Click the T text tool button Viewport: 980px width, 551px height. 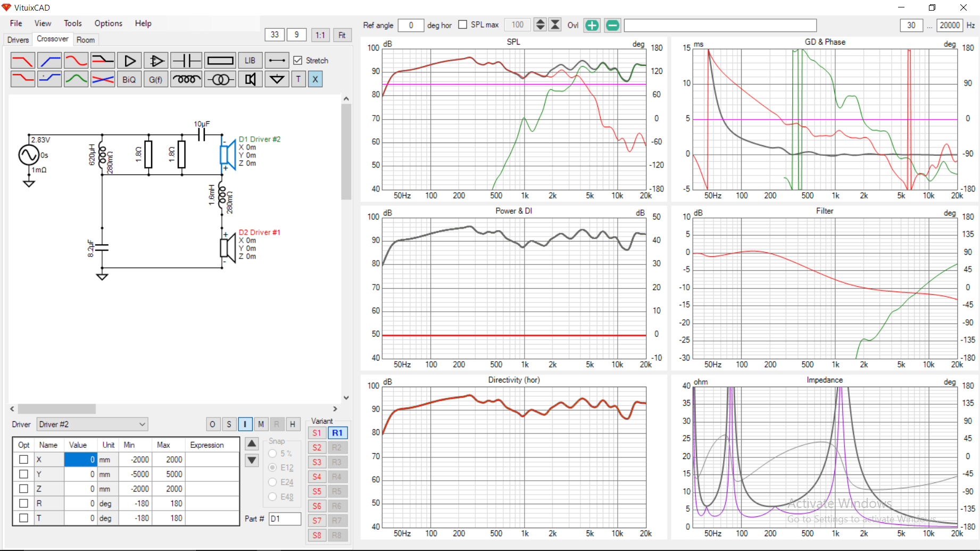298,79
